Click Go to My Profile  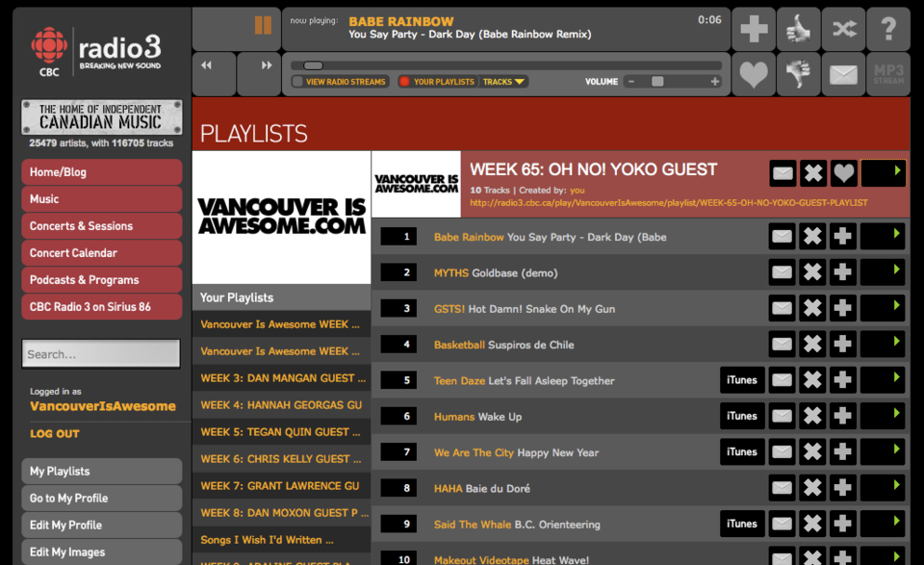click(x=102, y=499)
